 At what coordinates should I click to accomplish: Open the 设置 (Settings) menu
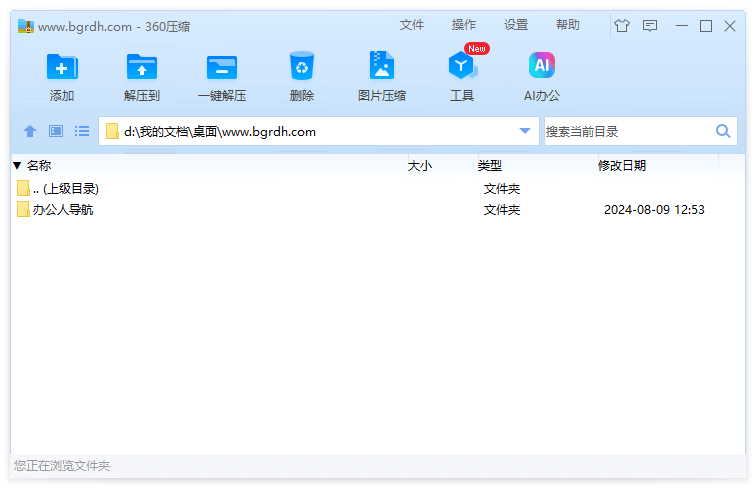coord(516,25)
